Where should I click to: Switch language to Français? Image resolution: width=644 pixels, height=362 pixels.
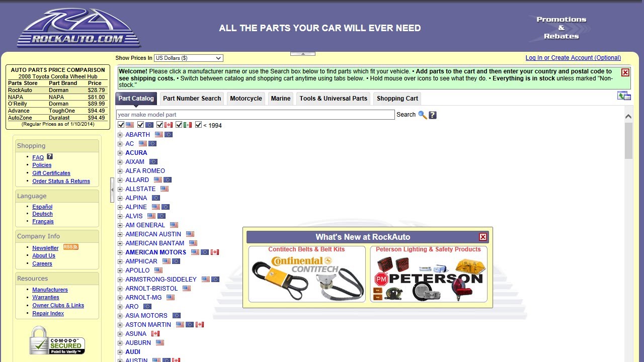click(x=43, y=221)
